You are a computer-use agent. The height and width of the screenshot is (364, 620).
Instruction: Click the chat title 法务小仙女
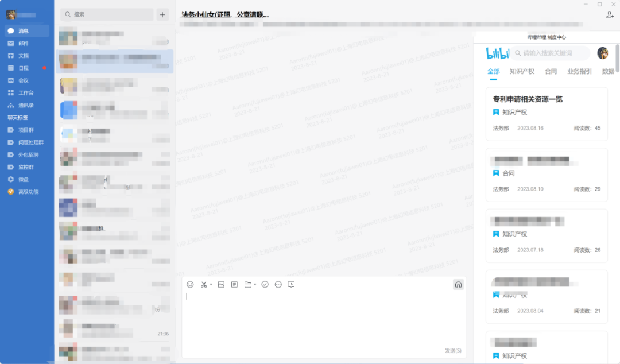click(225, 14)
